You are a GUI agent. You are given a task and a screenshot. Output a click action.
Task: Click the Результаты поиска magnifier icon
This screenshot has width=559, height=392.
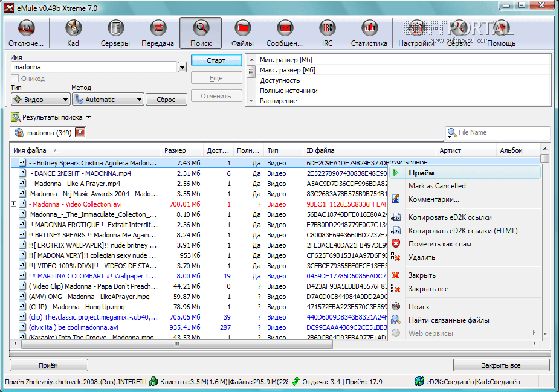tap(15, 117)
